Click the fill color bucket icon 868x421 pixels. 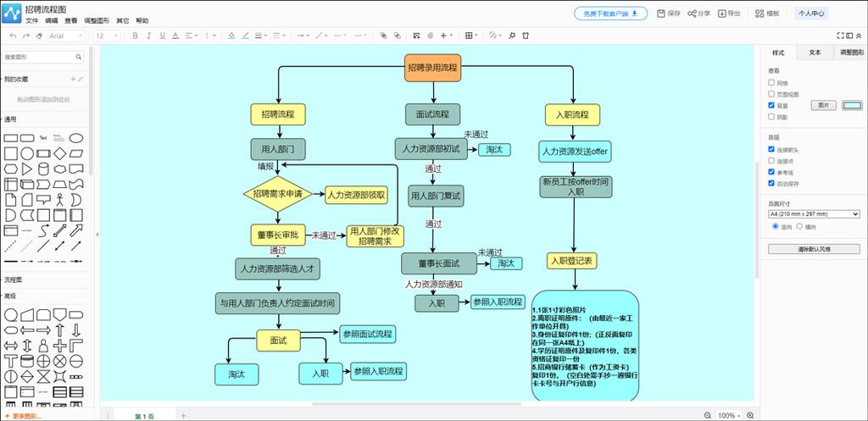click(x=229, y=36)
